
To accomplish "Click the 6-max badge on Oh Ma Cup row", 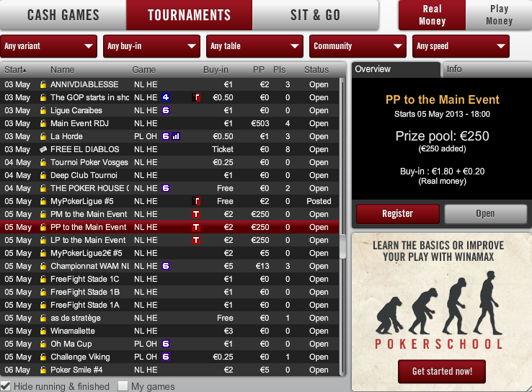I will pos(166,344).
